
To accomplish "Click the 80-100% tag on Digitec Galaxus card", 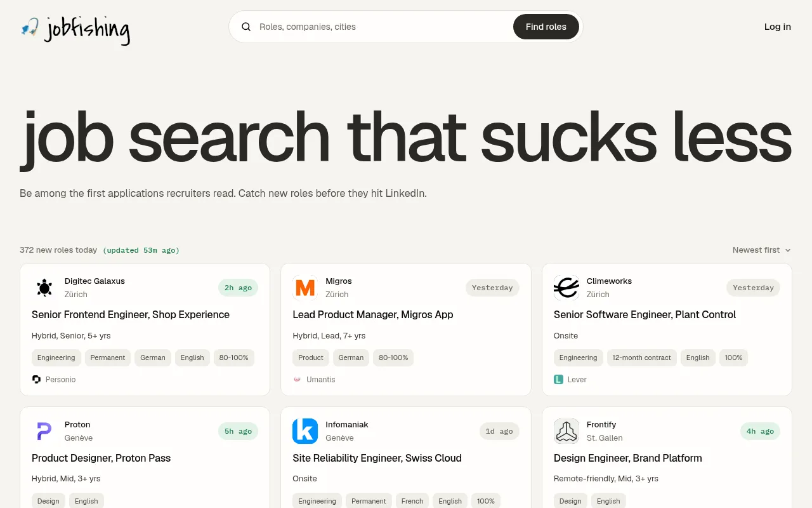I will pyautogui.click(x=234, y=358).
